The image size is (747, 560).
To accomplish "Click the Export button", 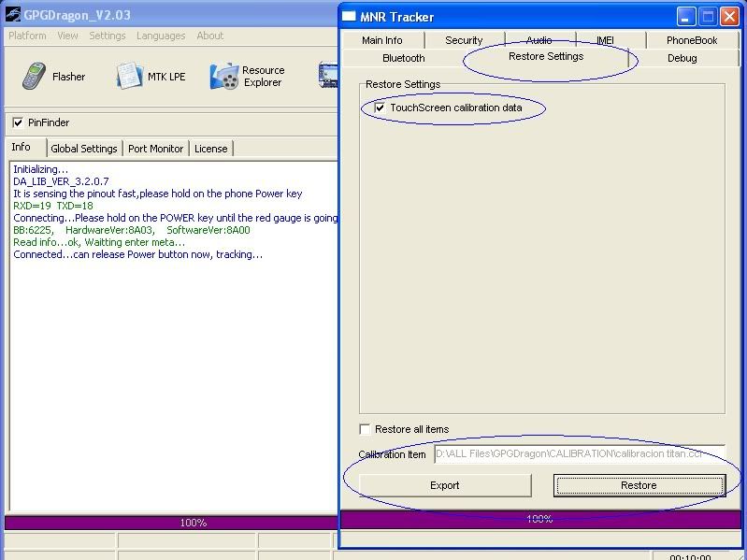I will [x=445, y=485].
